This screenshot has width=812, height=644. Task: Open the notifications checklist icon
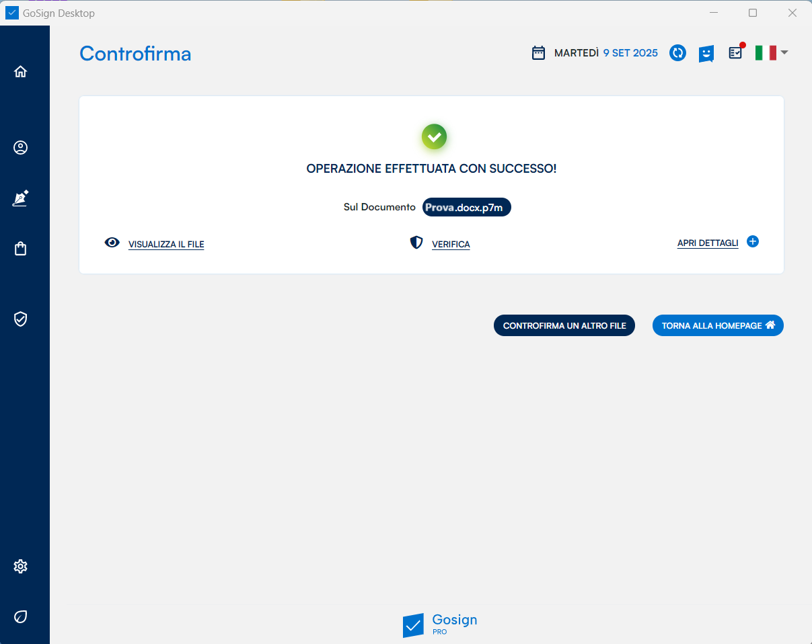[735, 53]
